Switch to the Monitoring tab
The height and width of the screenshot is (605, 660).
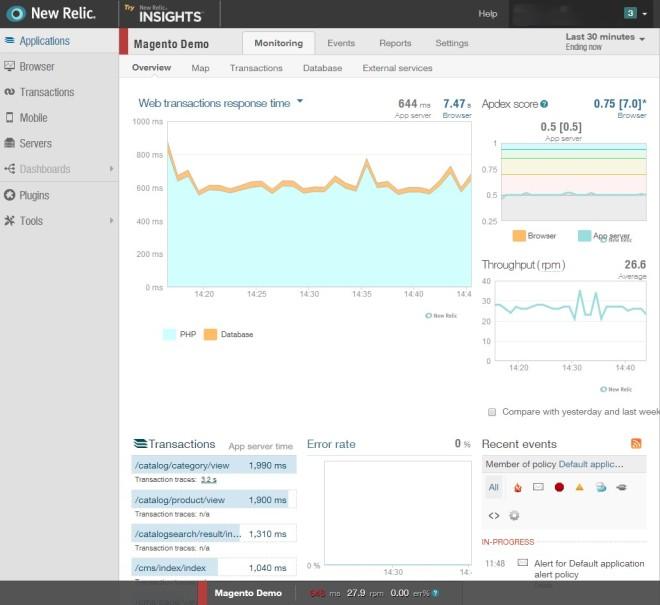(279, 43)
